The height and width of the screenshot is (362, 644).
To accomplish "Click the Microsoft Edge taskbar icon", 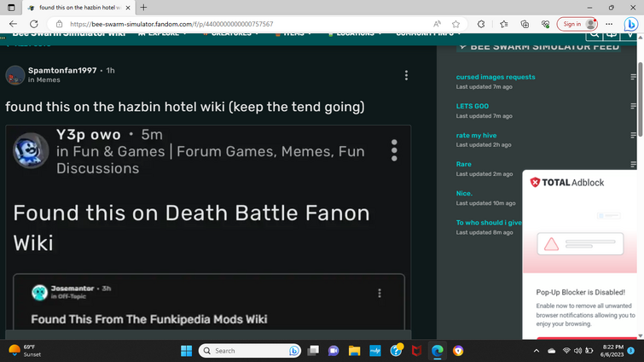I will pos(437,351).
